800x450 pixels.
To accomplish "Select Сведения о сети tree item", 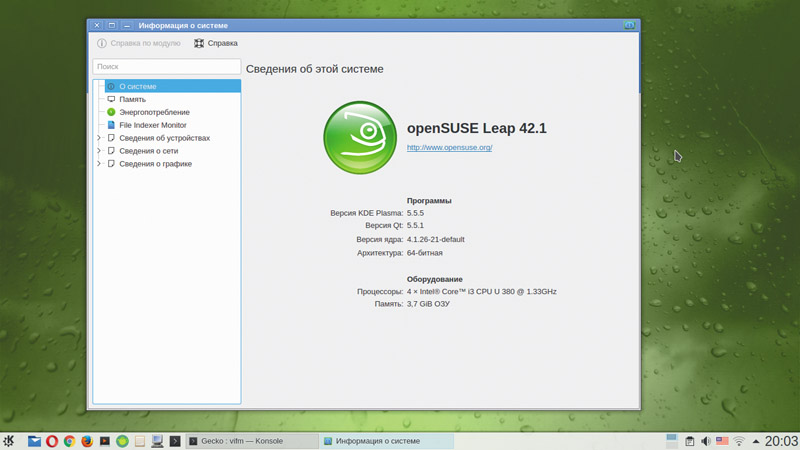I will (148, 151).
